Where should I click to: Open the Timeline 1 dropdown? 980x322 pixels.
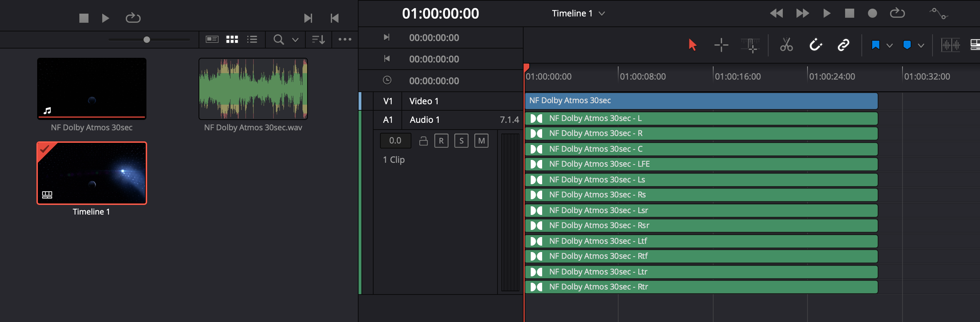click(578, 13)
